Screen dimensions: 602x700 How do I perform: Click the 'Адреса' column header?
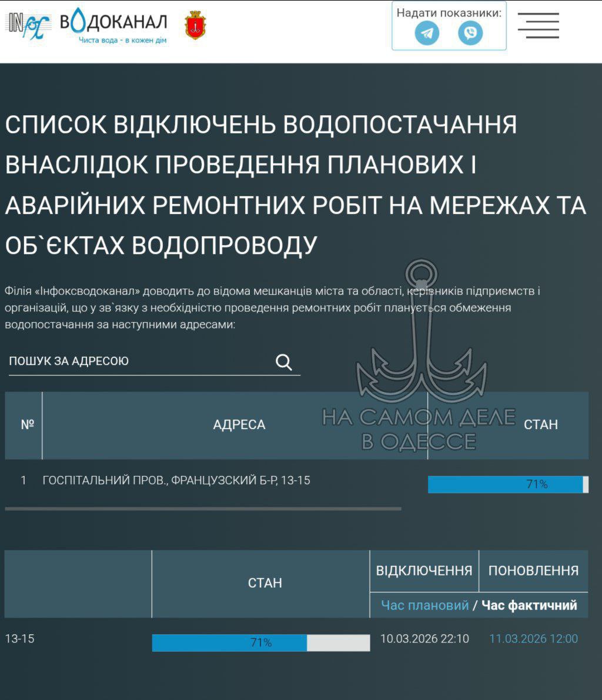pyautogui.click(x=239, y=425)
